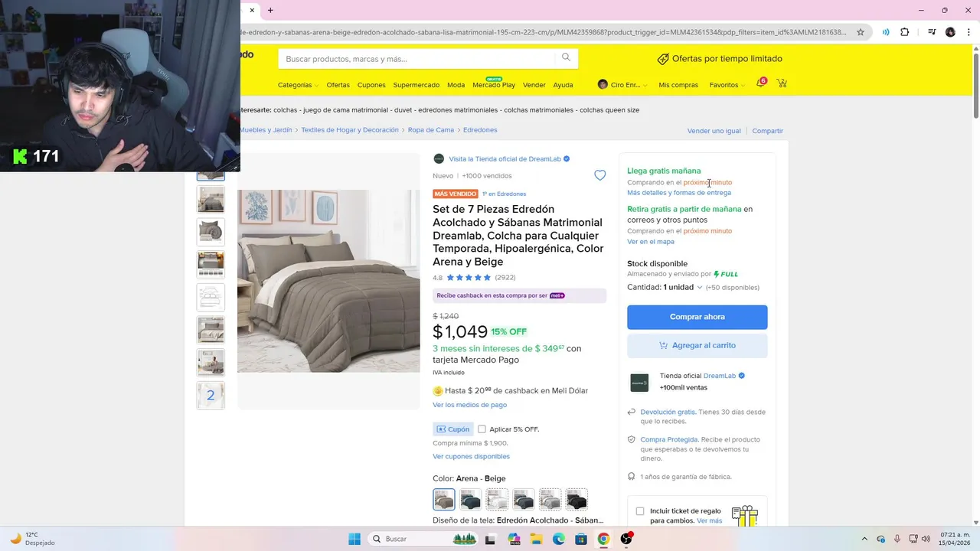The height and width of the screenshot is (551, 980).
Task: Open the Ciro Enr... account dropdown
Action: 622,85
